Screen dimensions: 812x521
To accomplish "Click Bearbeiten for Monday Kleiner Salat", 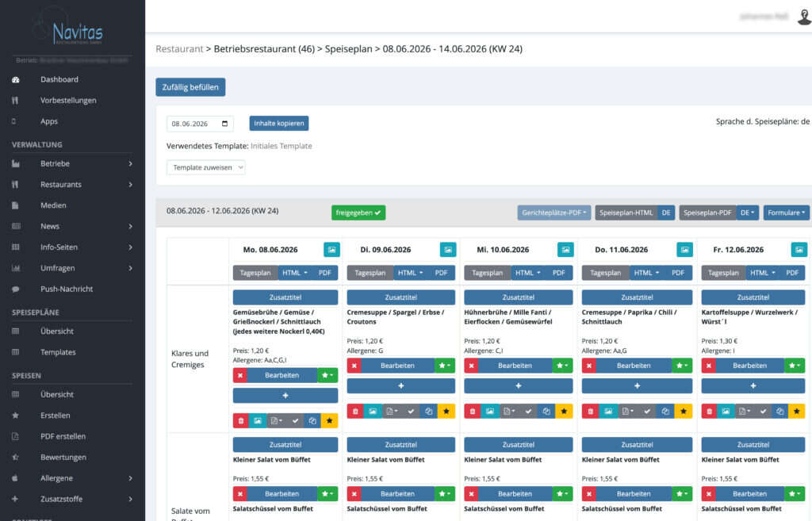I will [282, 494].
